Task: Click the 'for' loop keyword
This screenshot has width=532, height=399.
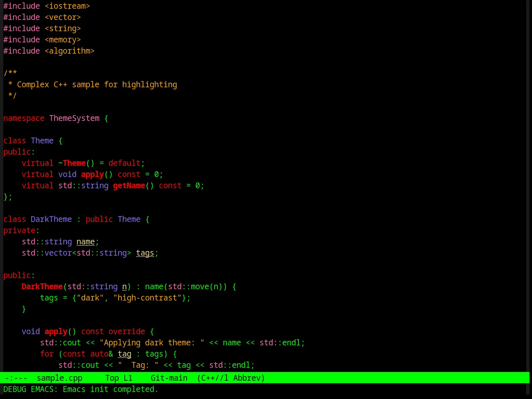Action: coord(47,354)
